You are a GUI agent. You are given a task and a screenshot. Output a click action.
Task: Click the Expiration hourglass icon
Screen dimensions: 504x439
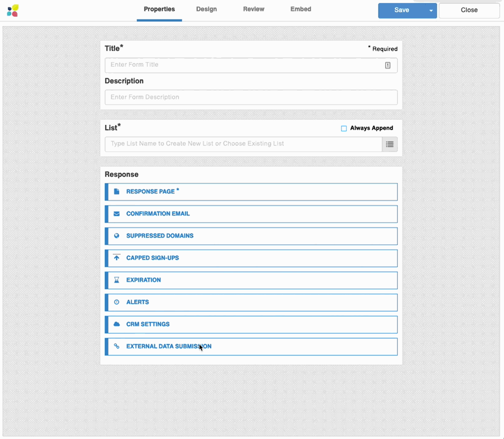[117, 280]
